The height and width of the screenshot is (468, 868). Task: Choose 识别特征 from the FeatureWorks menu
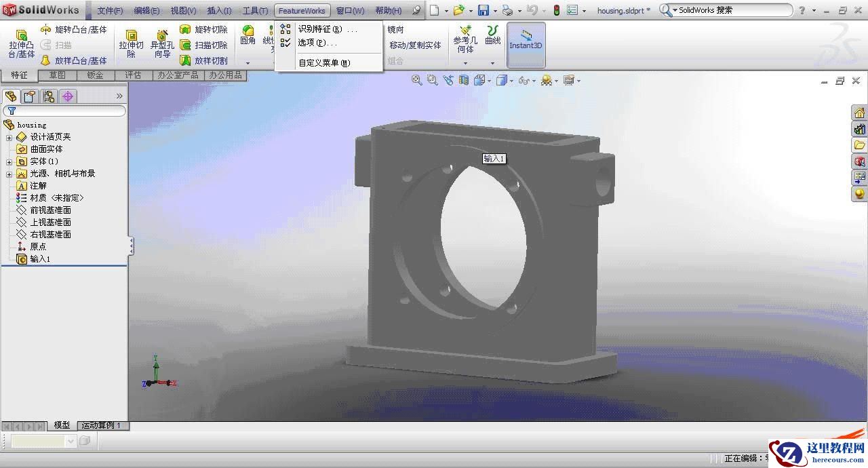click(x=320, y=29)
